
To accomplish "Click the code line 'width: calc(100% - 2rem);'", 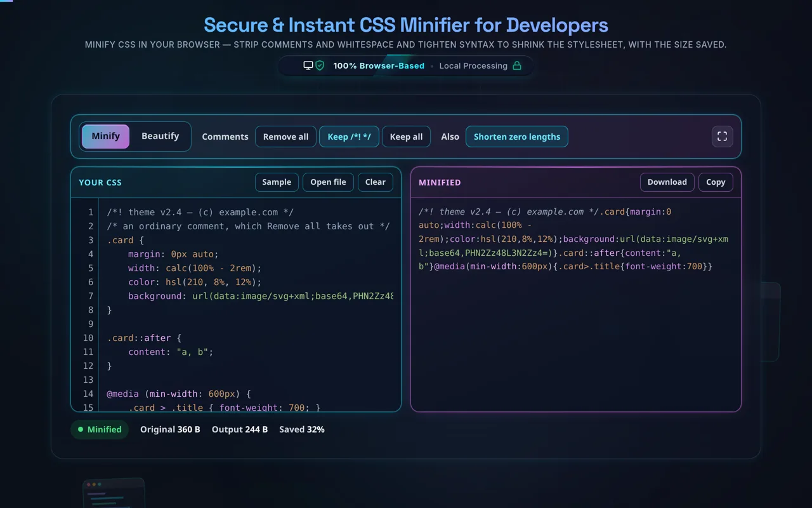I will point(195,268).
